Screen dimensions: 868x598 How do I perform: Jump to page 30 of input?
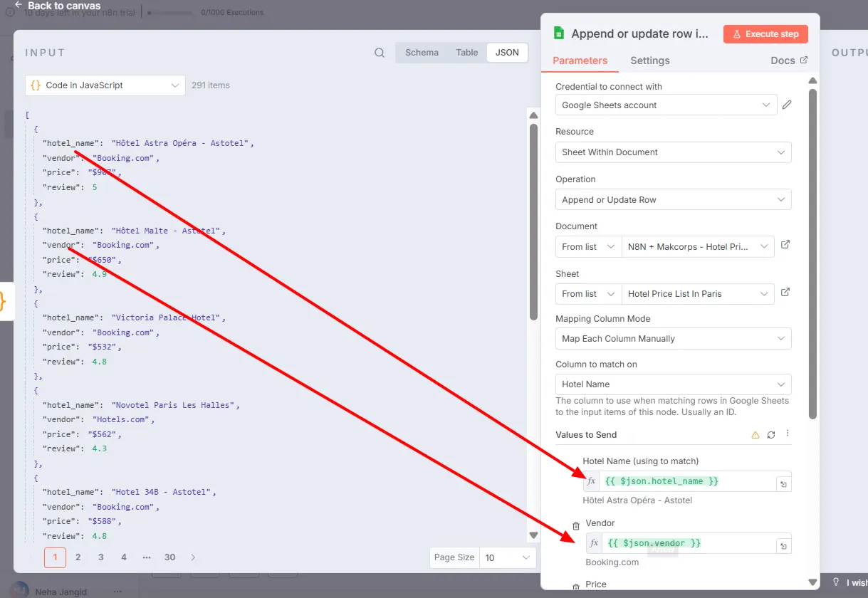[x=169, y=557]
